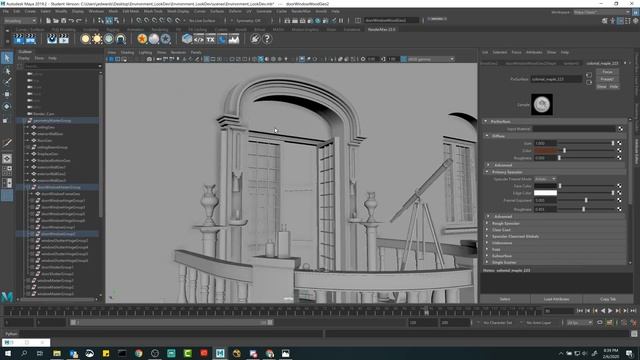Image resolution: width=640 pixels, height=360 pixels.
Task: Expand the Rough Specular section
Action: 487,224
